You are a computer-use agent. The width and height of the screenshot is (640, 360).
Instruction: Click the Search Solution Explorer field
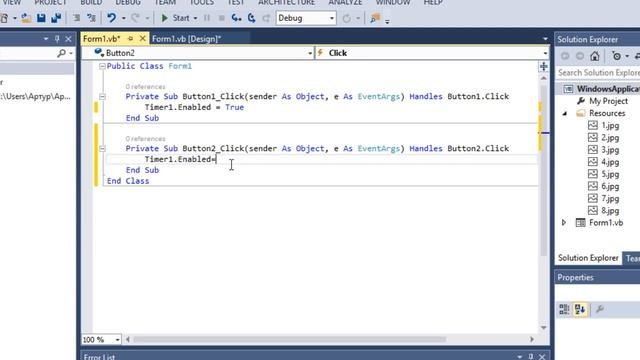coord(598,73)
